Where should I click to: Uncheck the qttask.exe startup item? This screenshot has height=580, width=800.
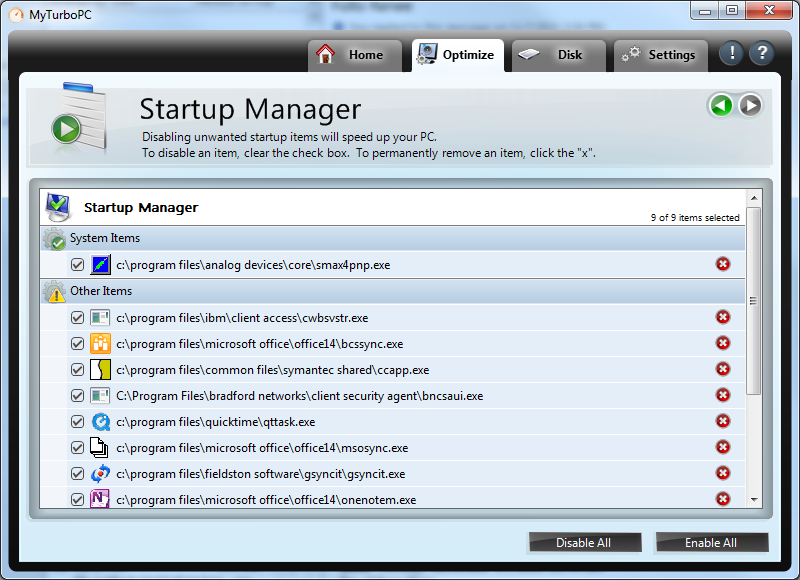click(x=77, y=422)
